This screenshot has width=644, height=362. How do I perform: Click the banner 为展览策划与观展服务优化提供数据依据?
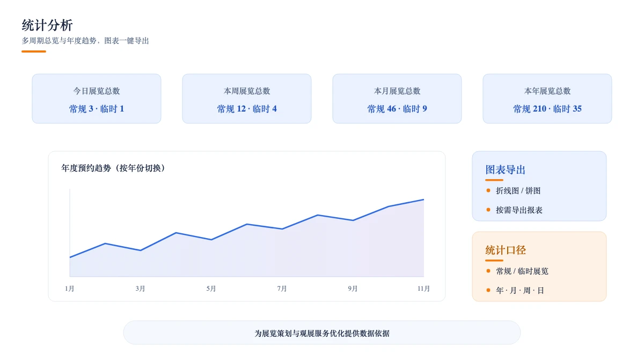click(x=322, y=333)
